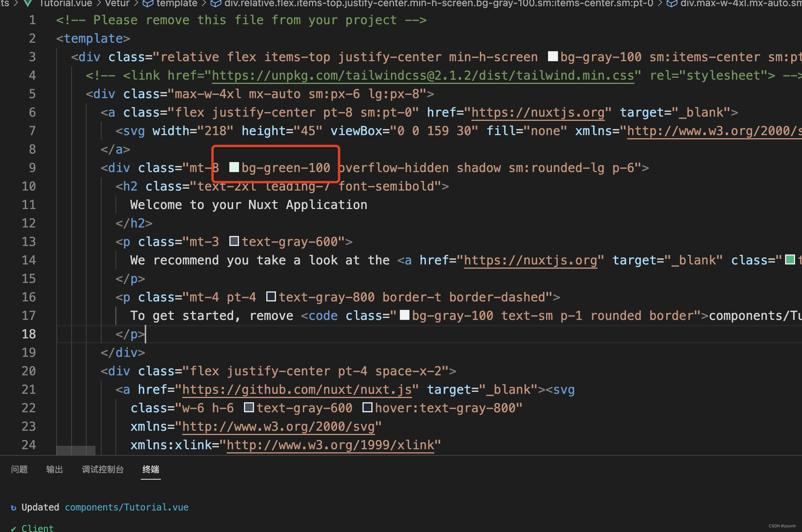Click the text-gray-800 swatch on line 16

click(x=271, y=296)
